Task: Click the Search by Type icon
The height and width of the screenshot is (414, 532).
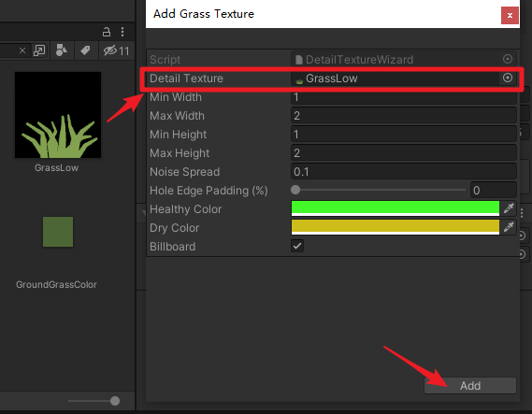Action: (62, 50)
